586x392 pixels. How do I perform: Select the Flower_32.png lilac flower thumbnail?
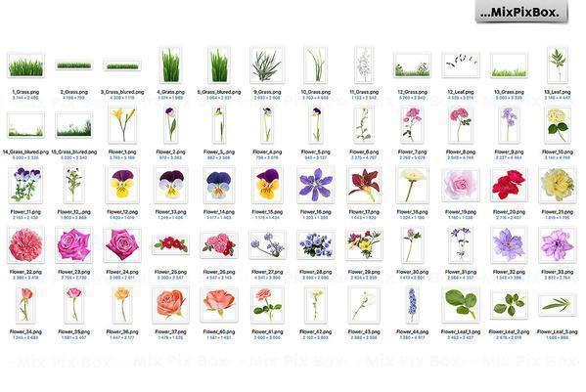pyautogui.click(x=509, y=245)
